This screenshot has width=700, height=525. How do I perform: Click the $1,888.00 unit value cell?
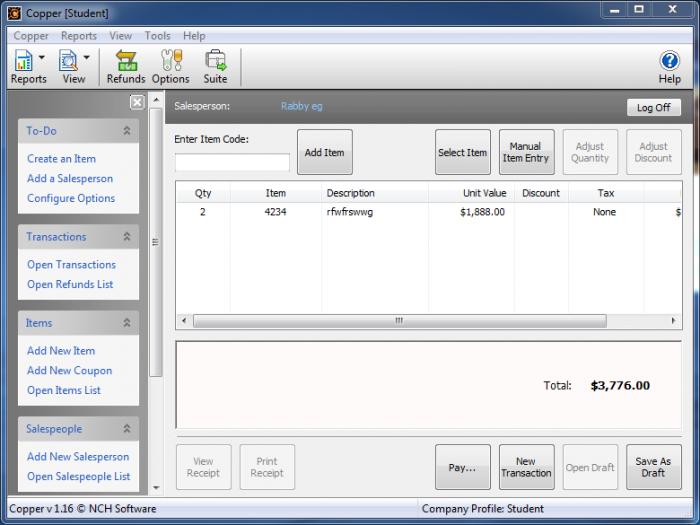pos(483,212)
